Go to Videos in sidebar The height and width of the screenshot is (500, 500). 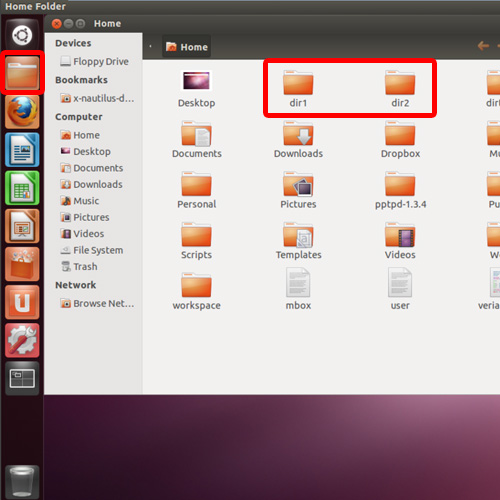click(82, 234)
